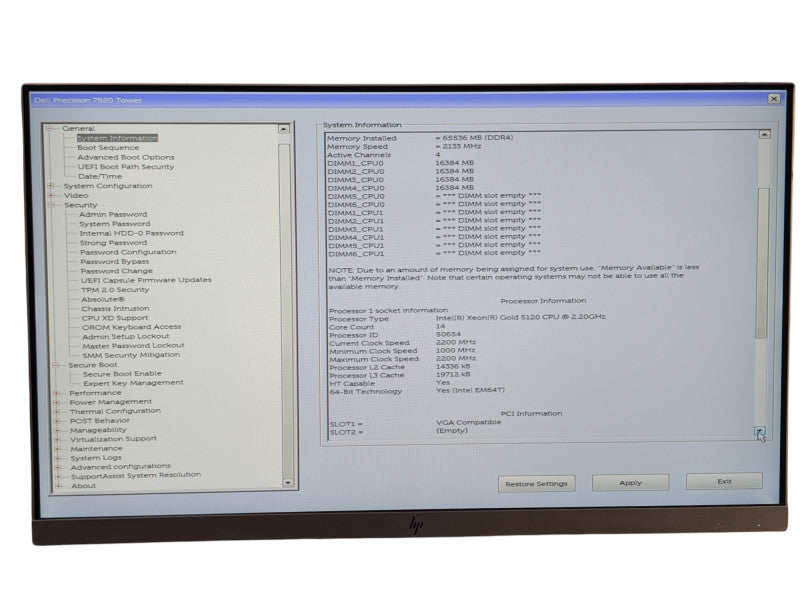
Task: Open Expert Key Management
Action: click(x=134, y=383)
